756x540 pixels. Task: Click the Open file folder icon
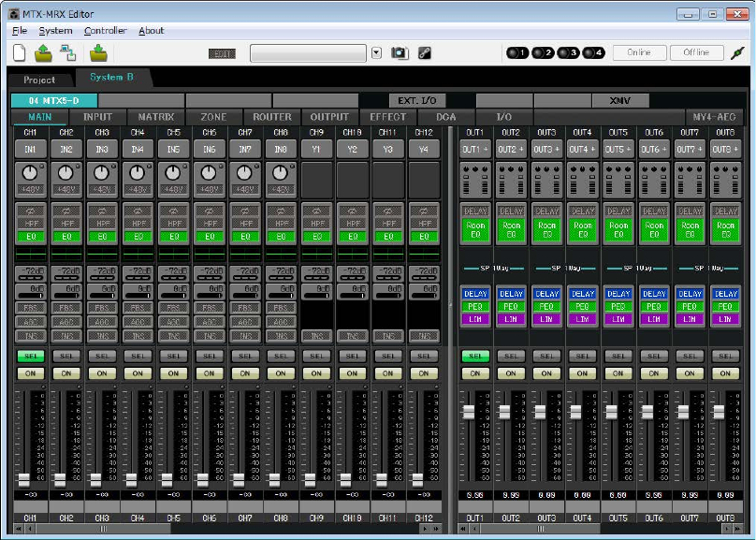[x=43, y=53]
